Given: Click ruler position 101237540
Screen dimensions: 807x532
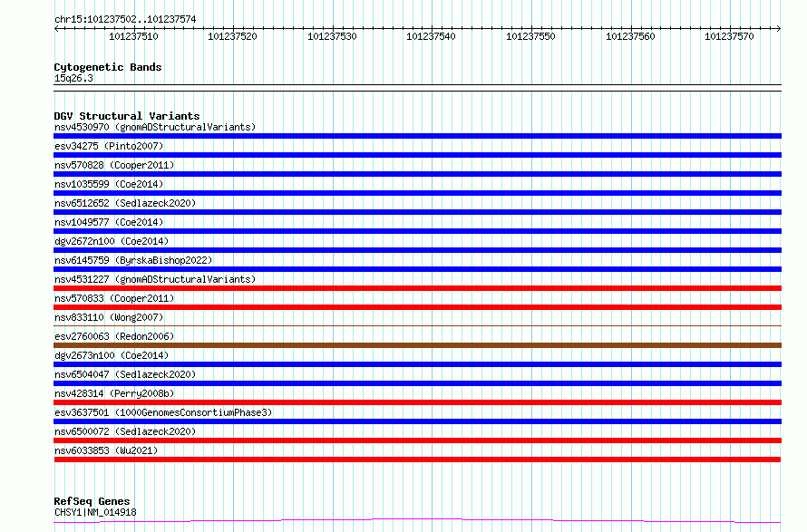Looking at the screenshot, I should [431, 36].
